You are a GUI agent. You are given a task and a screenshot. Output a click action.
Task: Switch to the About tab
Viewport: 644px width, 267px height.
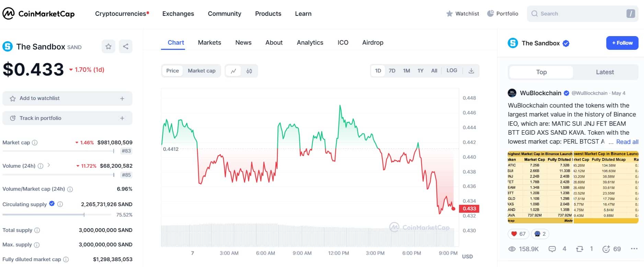274,43
